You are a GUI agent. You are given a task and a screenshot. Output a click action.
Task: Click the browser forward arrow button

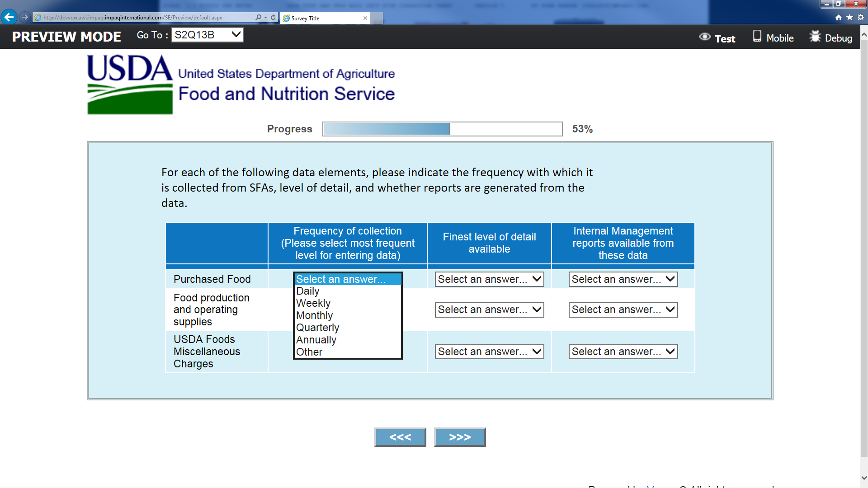click(x=25, y=17)
